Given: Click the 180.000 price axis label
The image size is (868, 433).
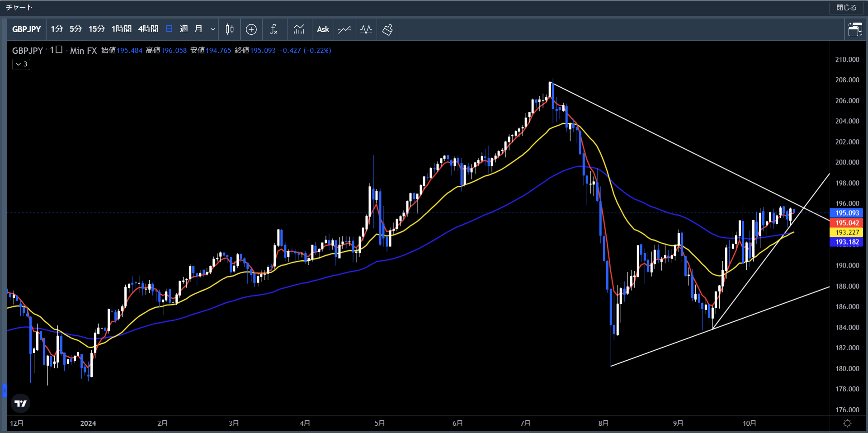Looking at the screenshot, I should tap(847, 369).
